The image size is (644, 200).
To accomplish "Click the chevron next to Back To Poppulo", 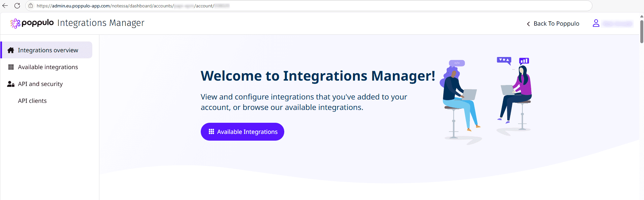I will click(528, 24).
